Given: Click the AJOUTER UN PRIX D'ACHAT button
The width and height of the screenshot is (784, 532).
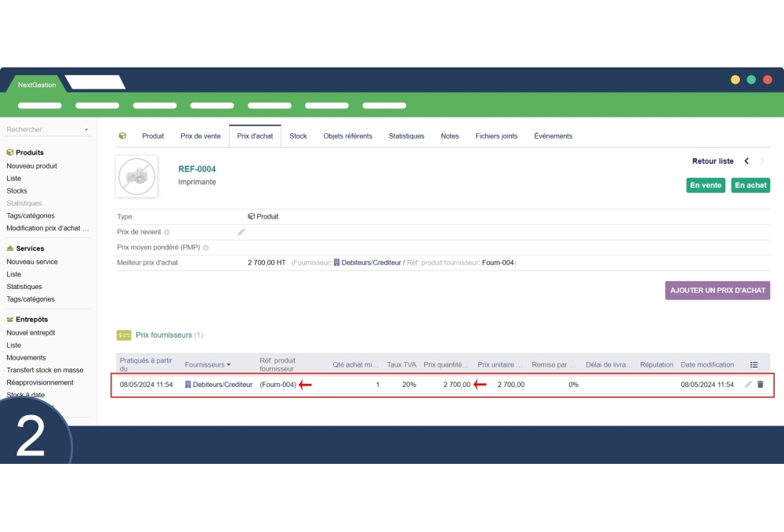Looking at the screenshot, I should (x=717, y=290).
